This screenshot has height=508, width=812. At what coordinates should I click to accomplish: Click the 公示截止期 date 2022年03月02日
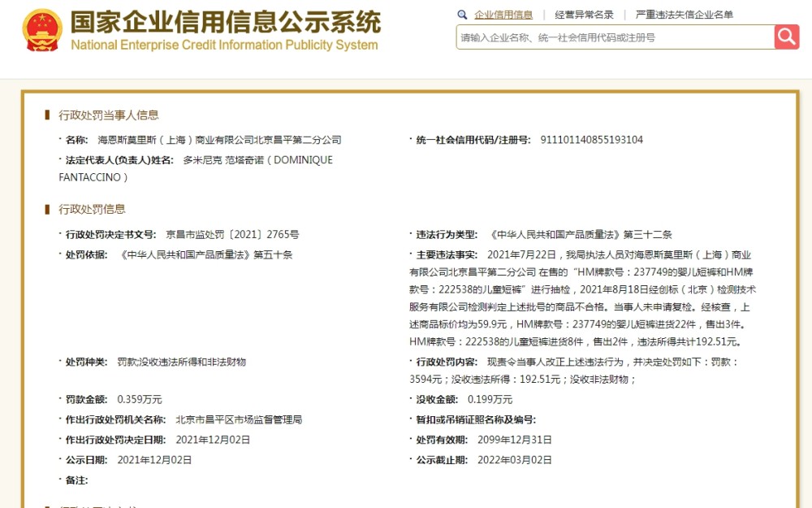[515, 460]
